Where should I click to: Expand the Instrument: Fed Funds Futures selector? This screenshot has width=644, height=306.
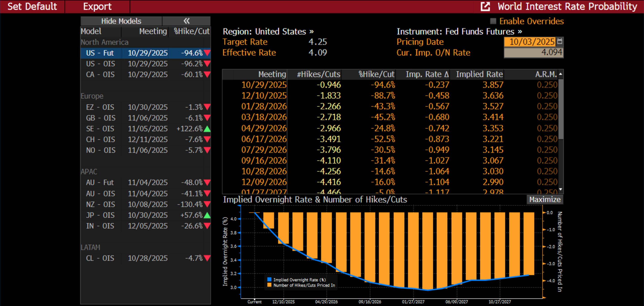[x=459, y=32]
